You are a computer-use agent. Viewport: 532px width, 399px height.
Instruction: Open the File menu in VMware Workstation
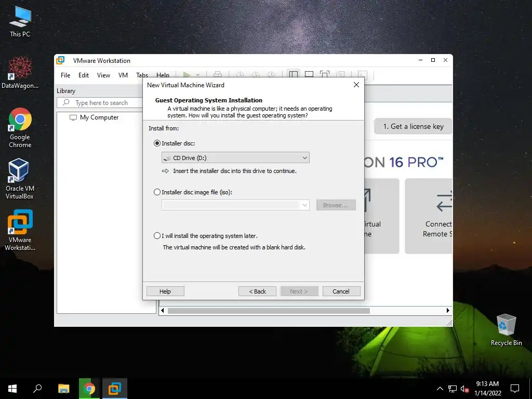click(x=65, y=75)
